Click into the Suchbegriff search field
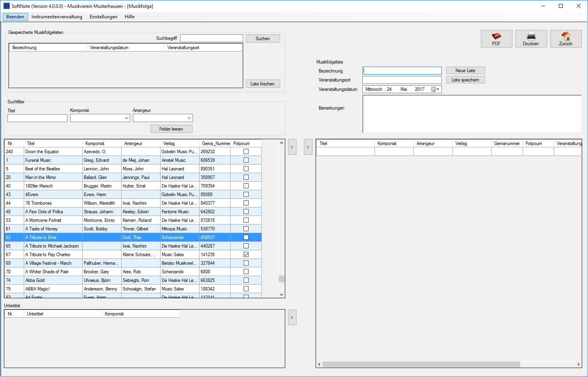588x377 pixels. 211,38
